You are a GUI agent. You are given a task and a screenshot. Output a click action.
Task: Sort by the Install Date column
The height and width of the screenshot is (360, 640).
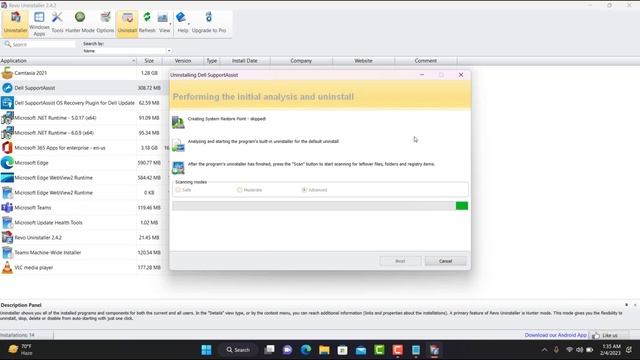point(245,60)
